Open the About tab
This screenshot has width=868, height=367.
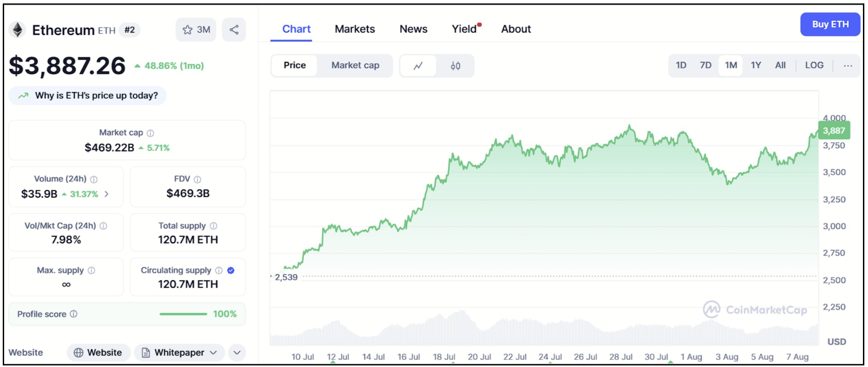pos(516,29)
